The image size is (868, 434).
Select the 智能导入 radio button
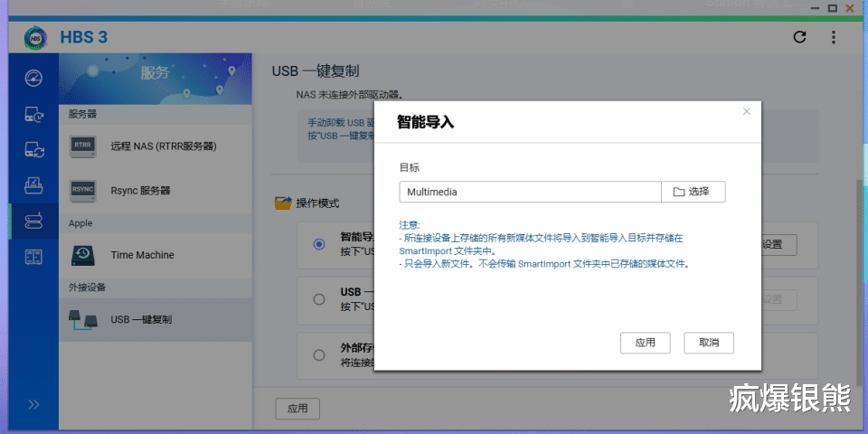point(319,244)
